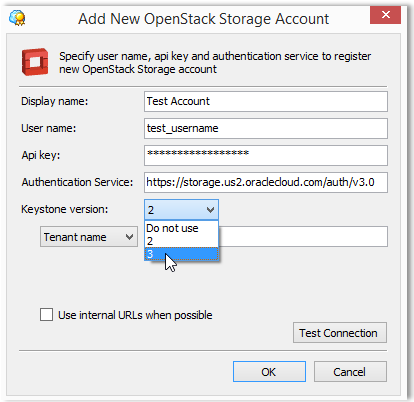414x402 pixels.
Task: Pick option 2 in the dropdown list
Action: (182, 241)
